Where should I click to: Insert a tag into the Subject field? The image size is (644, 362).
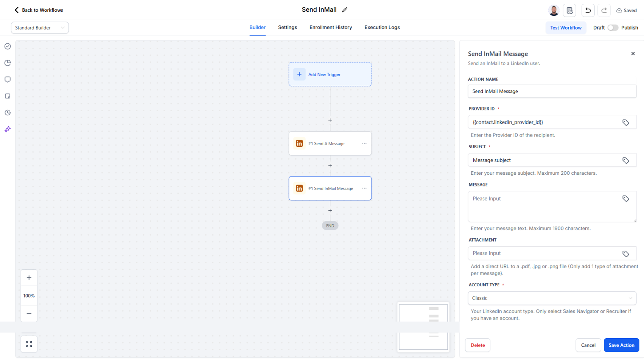pos(625,160)
